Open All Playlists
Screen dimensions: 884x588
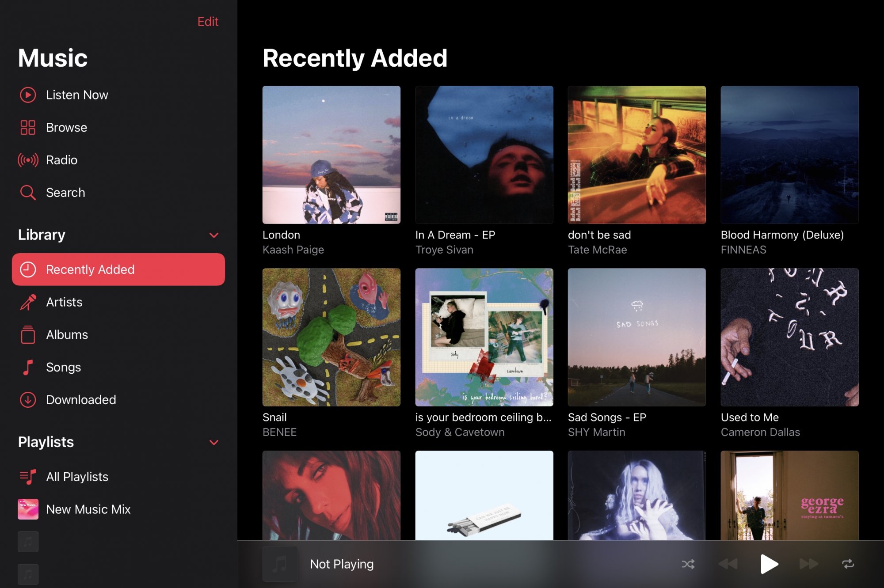[x=118, y=477]
